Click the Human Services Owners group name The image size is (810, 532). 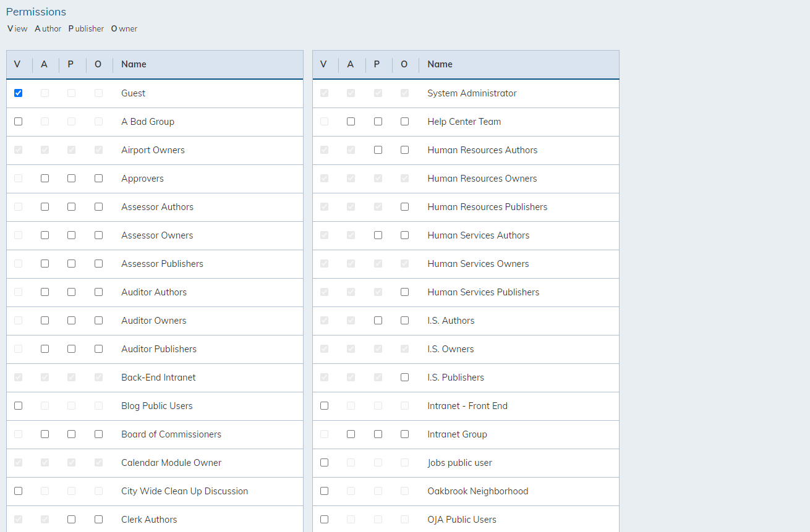(x=478, y=264)
